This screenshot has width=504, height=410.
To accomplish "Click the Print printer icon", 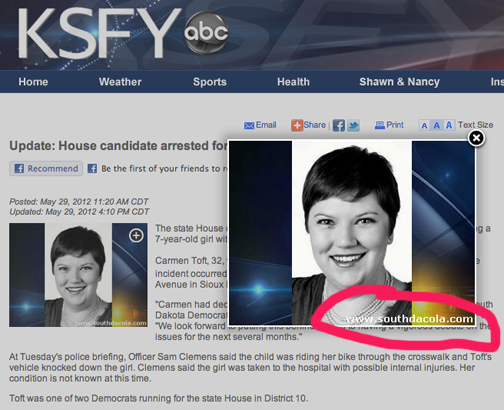I will coord(380,125).
